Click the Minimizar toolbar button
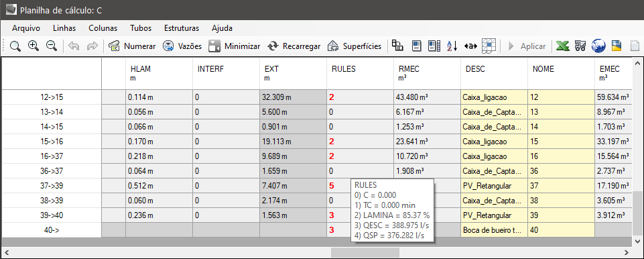 coord(235,46)
